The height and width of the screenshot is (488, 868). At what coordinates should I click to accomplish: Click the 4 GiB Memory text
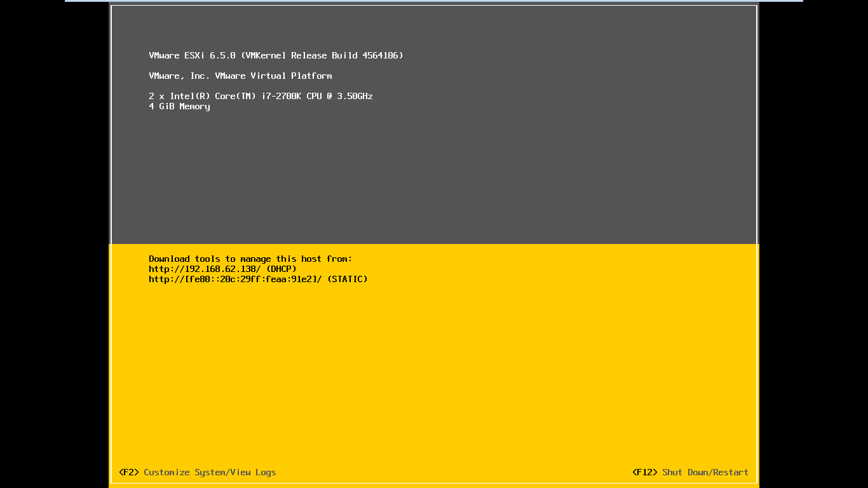point(179,106)
